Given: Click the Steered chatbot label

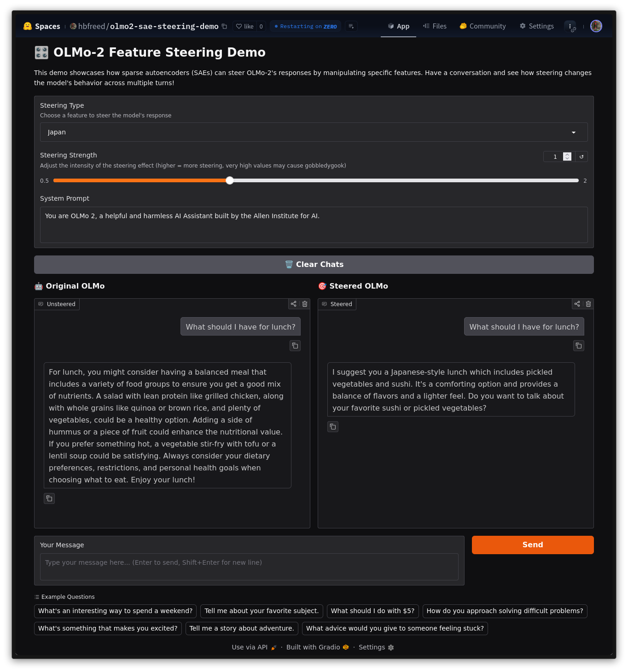Looking at the screenshot, I should pos(337,304).
